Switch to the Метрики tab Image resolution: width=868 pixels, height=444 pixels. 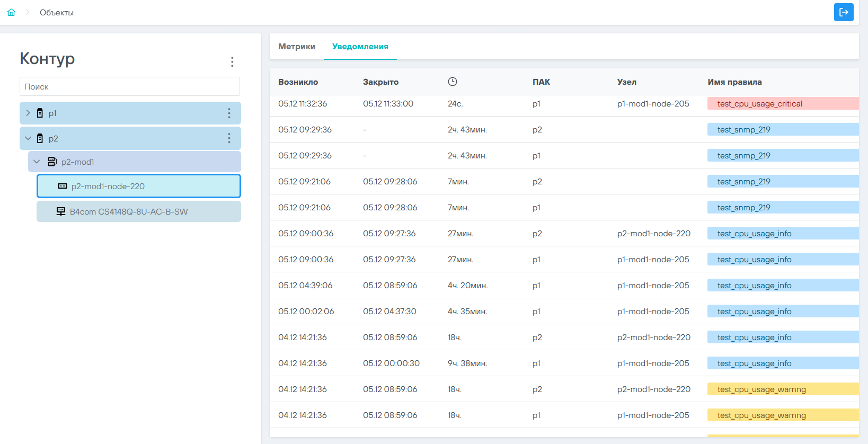[x=297, y=47]
